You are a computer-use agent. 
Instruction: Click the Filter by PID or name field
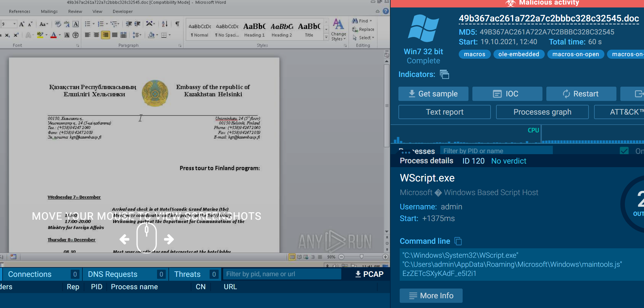[496, 151]
